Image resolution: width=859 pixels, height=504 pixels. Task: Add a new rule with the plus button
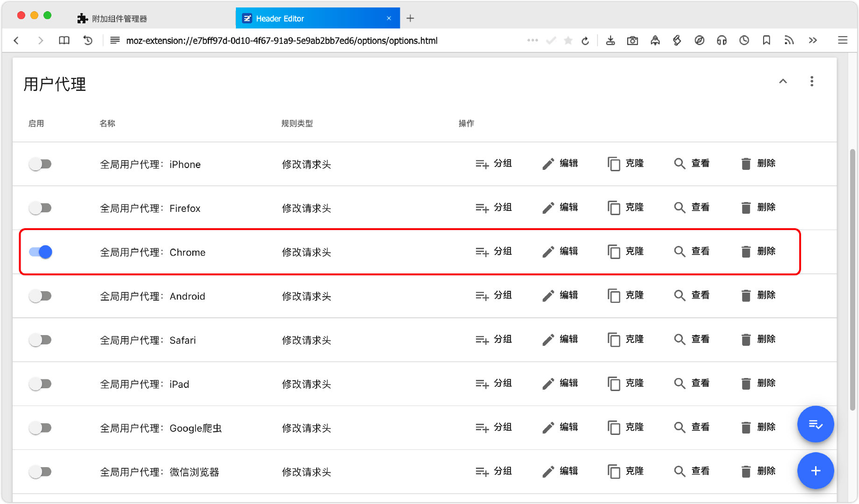816,471
